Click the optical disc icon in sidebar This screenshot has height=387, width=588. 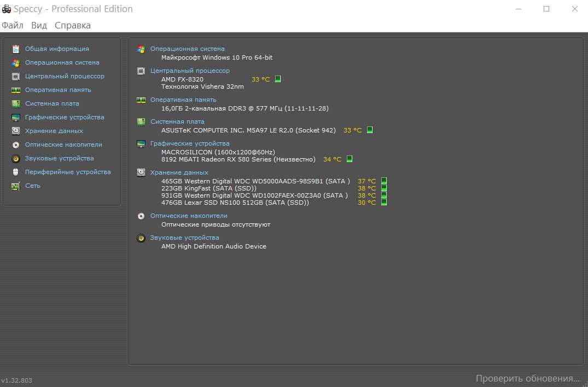tap(16, 145)
